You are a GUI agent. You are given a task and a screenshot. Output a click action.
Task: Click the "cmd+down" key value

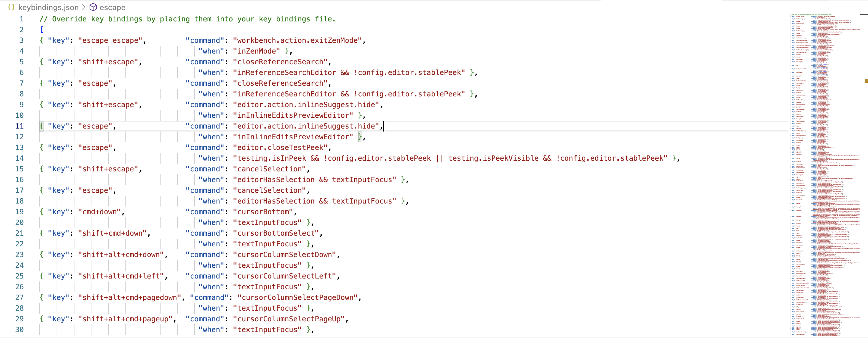click(99, 212)
